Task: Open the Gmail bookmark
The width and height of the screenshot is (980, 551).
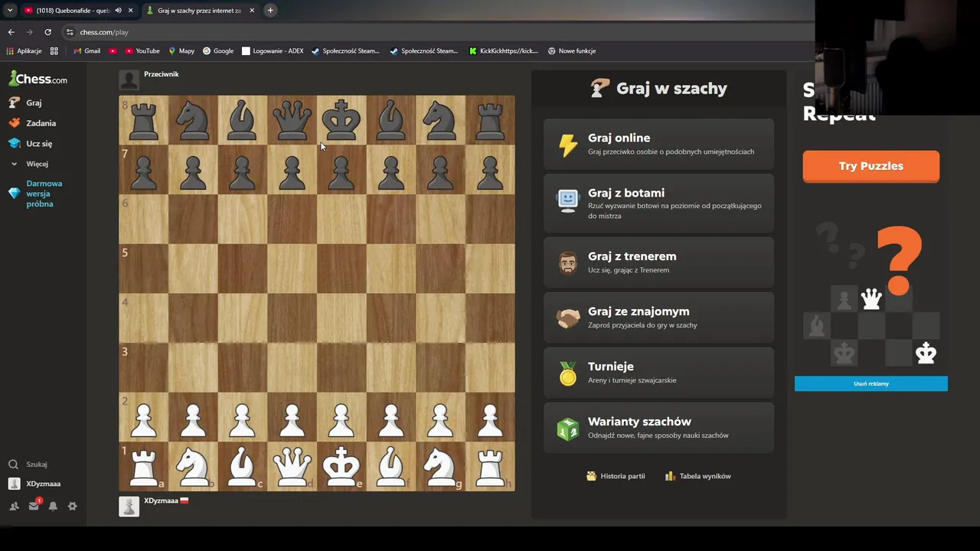Action: 87,51
